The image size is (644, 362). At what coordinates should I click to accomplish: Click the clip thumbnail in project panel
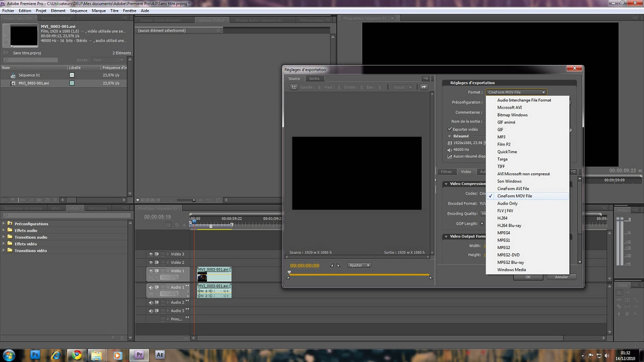24,35
